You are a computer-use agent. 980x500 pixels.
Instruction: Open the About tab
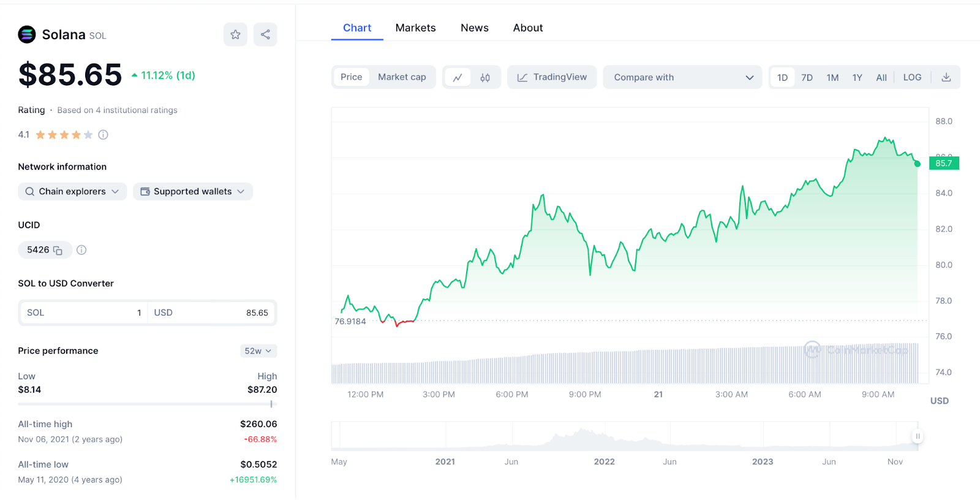coord(528,28)
